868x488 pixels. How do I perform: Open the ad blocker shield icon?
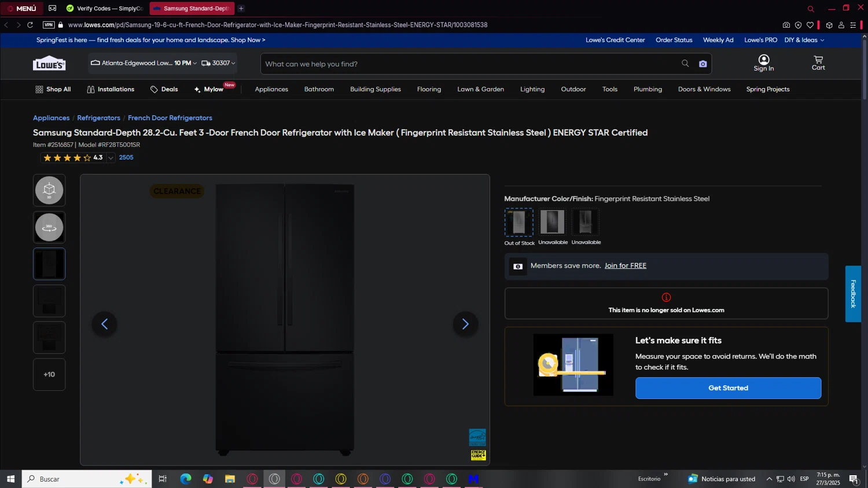click(x=798, y=25)
